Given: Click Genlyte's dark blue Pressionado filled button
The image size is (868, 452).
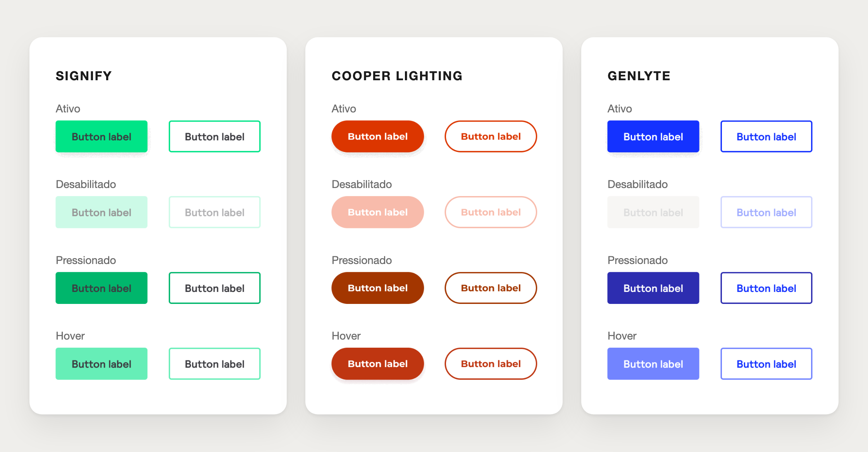Looking at the screenshot, I should [653, 288].
